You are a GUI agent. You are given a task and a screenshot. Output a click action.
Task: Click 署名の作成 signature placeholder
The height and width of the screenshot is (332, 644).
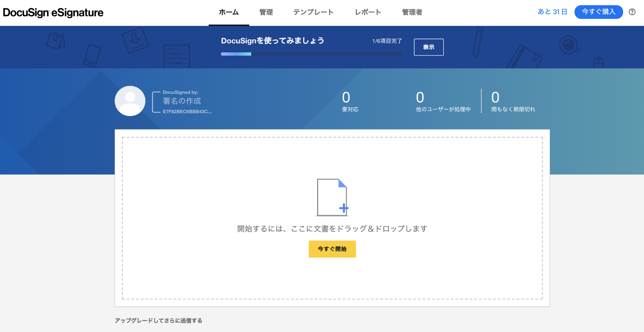(x=182, y=101)
